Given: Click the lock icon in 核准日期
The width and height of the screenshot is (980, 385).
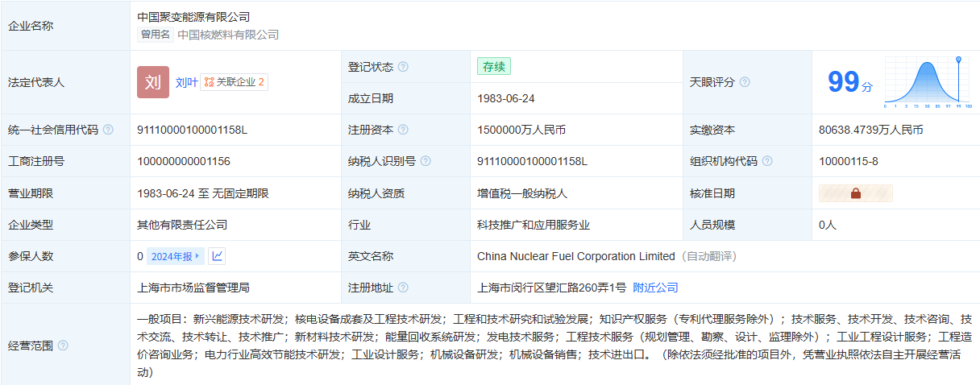Looking at the screenshot, I should point(856,193).
